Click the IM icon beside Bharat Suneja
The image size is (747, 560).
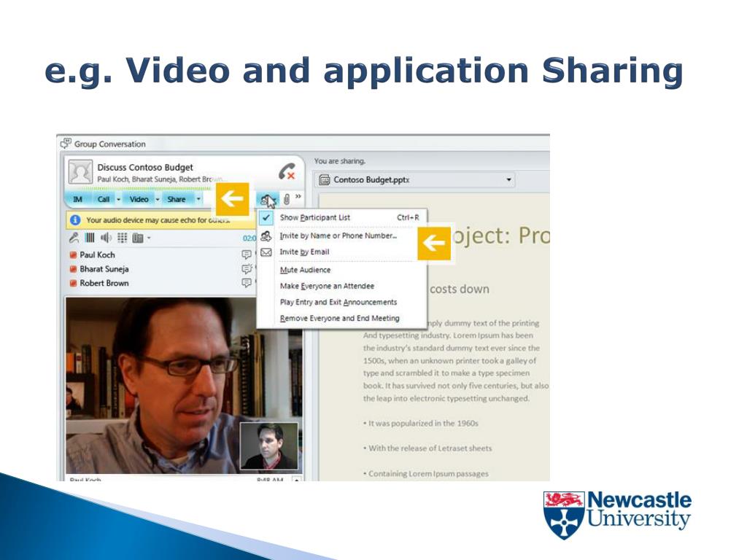(247, 269)
